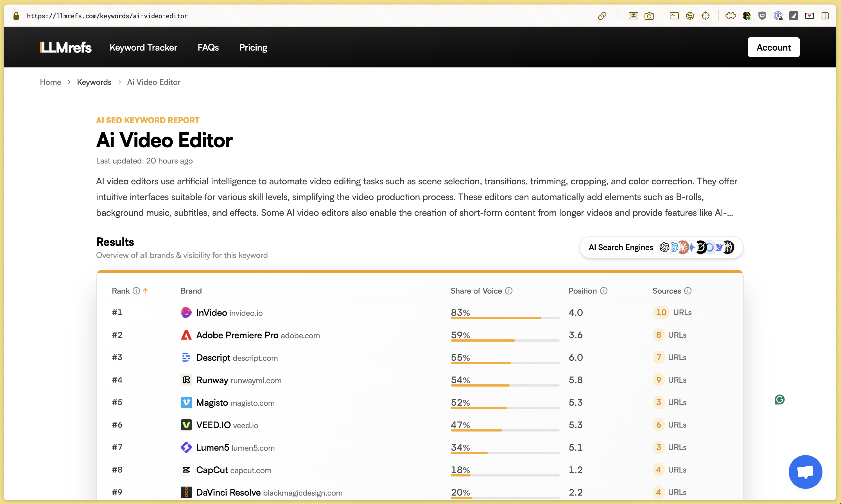Open the terminal console toolbar icon
Image resolution: width=841 pixels, height=504 pixels.
tap(674, 16)
